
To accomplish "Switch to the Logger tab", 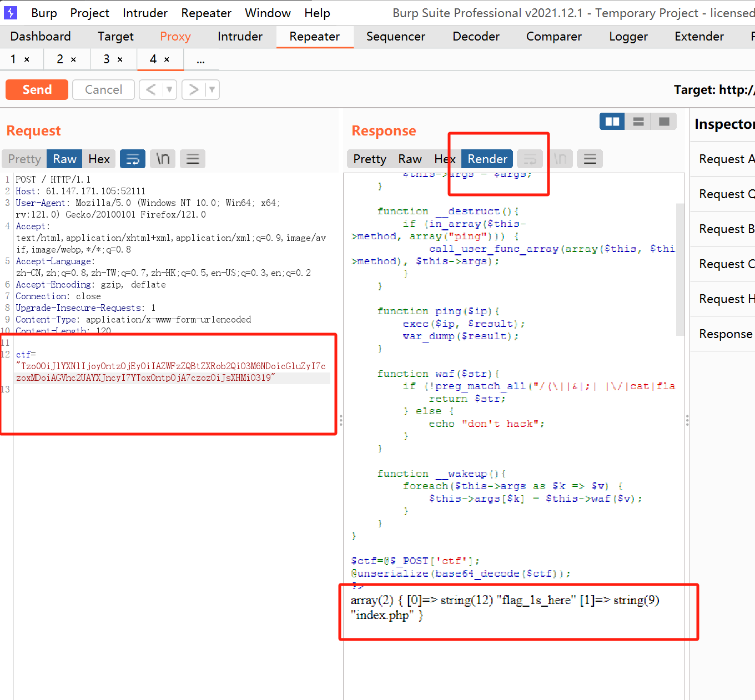I will coord(628,37).
